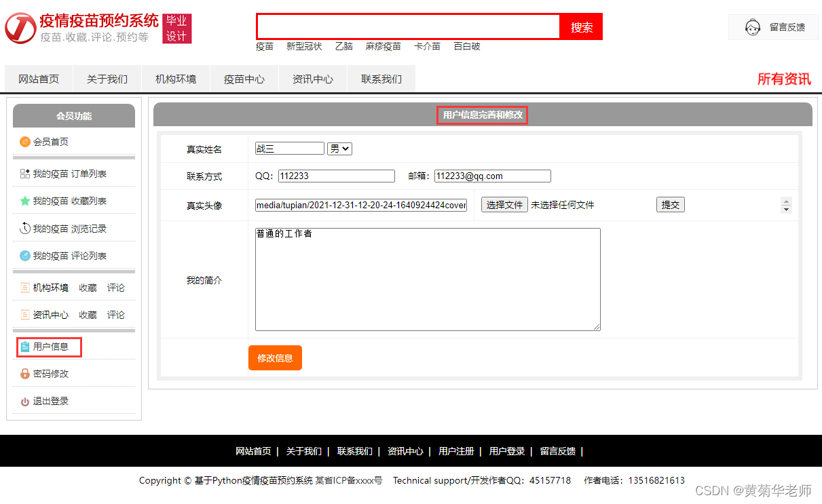Viewport: 822px width, 504px height.
Task: Open 我的疫苗 评论列表
Action: (70, 256)
